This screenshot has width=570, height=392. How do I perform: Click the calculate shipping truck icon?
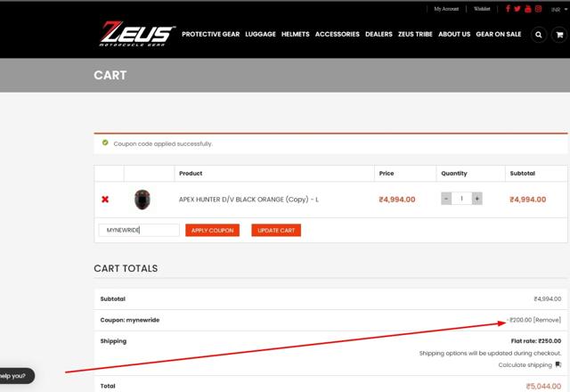558,364
